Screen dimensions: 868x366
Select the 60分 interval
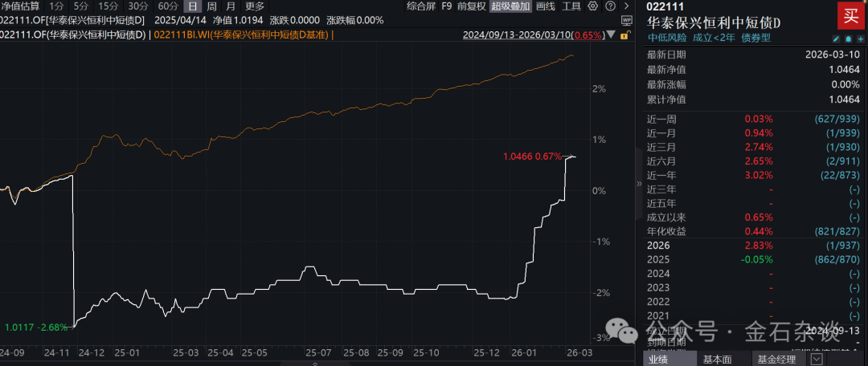point(168,6)
